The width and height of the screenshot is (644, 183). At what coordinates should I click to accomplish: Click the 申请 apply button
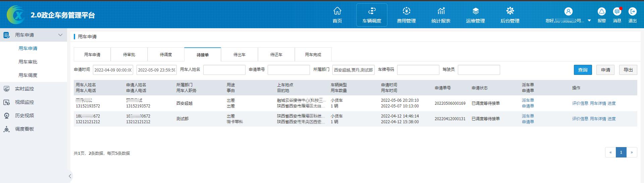pos(605,70)
